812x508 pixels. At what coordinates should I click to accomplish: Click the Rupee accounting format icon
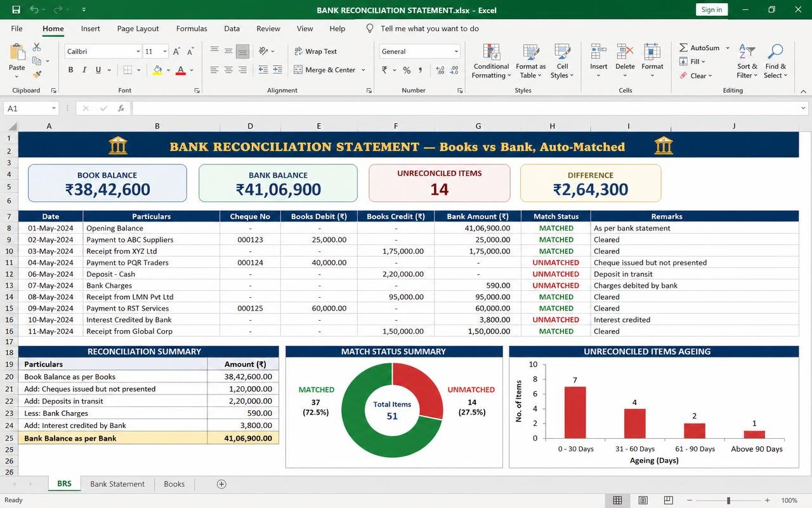(x=384, y=70)
